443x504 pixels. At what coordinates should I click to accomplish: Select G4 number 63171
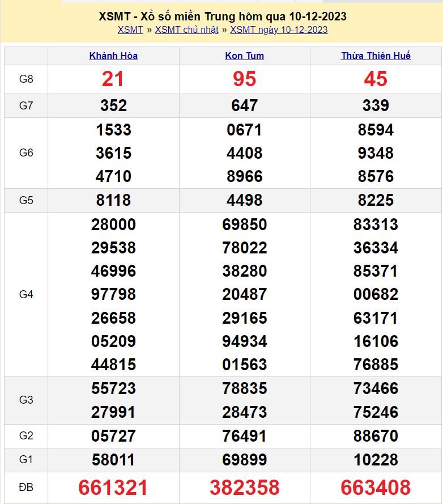click(376, 318)
